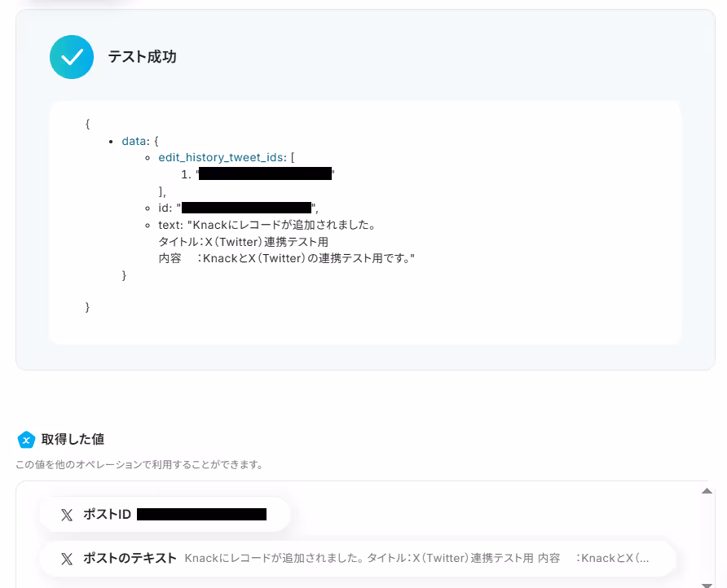Screen dimensions: 727x588
Task: Click the 'edit_history_tweet_ids' key
Action: click(221, 157)
